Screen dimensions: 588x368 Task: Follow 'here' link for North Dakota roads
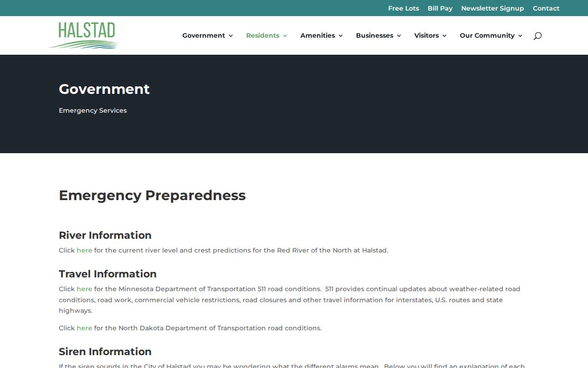(x=85, y=328)
